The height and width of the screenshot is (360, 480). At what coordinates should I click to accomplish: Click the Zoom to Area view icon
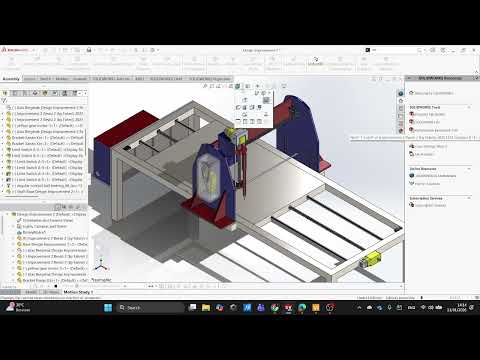[x=212, y=86]
